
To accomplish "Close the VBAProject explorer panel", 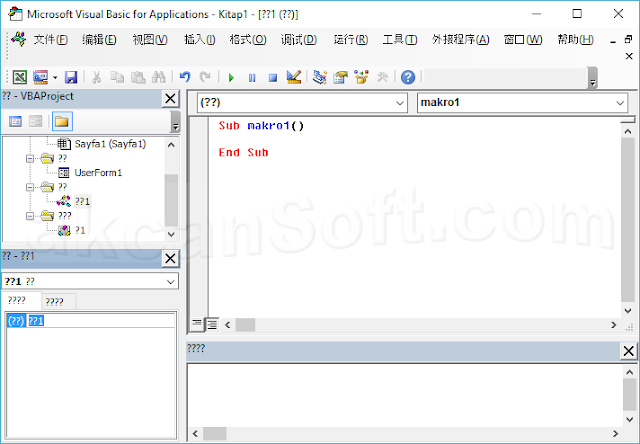I will pyautogui.click(x=170, y=98).
